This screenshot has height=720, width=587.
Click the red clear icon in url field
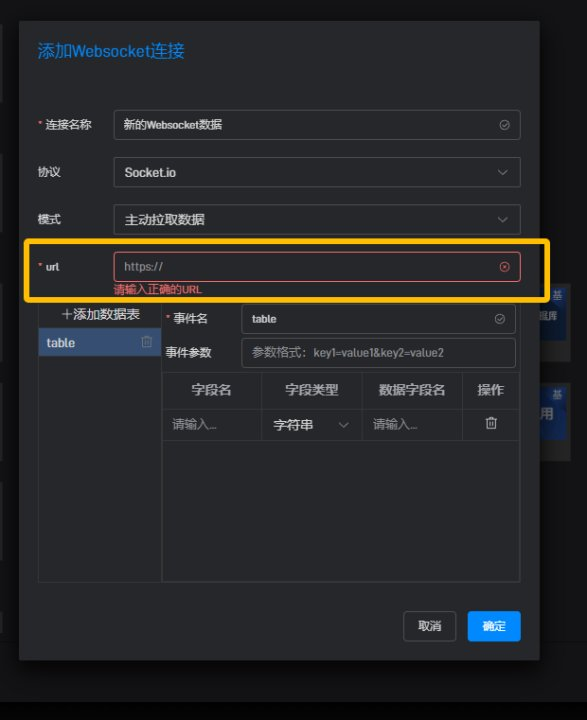504,267
